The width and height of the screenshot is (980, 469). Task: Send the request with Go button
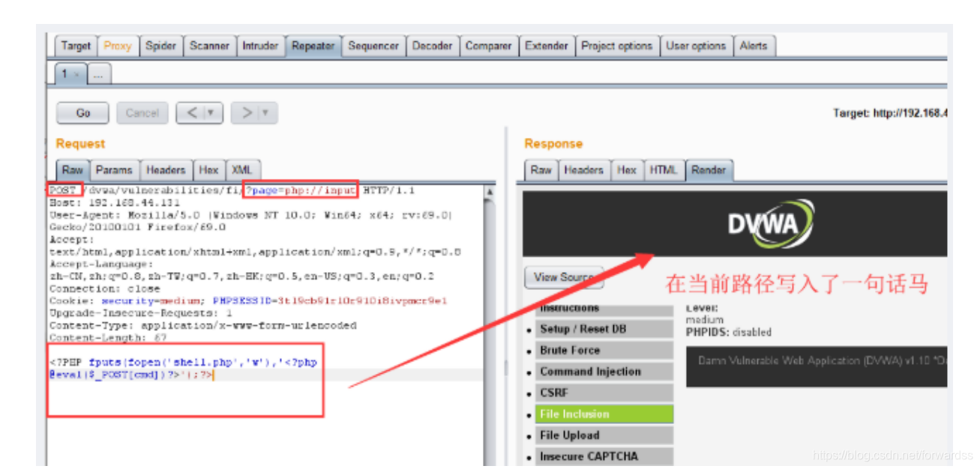tap(82, 113)
